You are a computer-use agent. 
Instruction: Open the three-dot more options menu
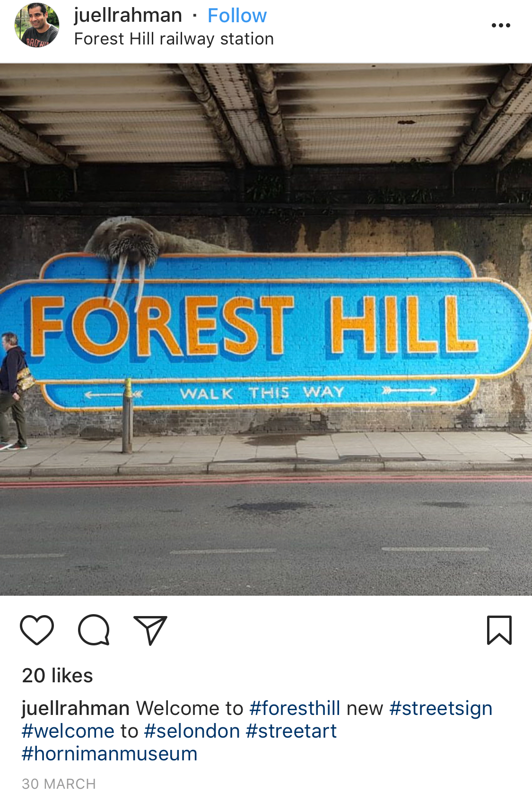pyautogui.click(x=501, y=25)
